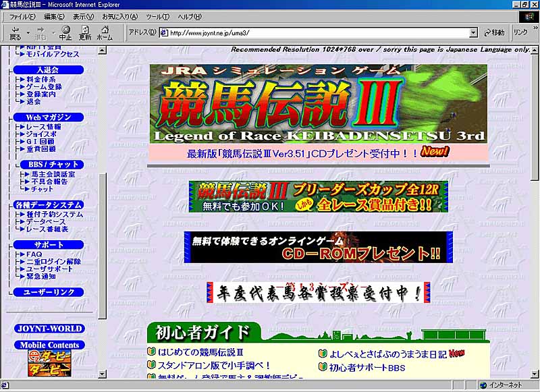Open the スタンドアロン版で小手調べ link
The height and width of the screenshot is (392, 540).
(x=214, y=365)
